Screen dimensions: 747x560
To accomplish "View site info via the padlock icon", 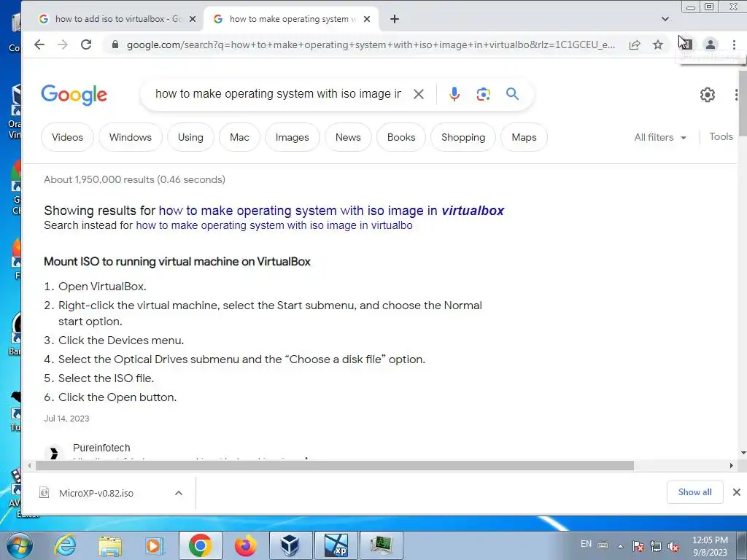I will [x=115, y=44].
